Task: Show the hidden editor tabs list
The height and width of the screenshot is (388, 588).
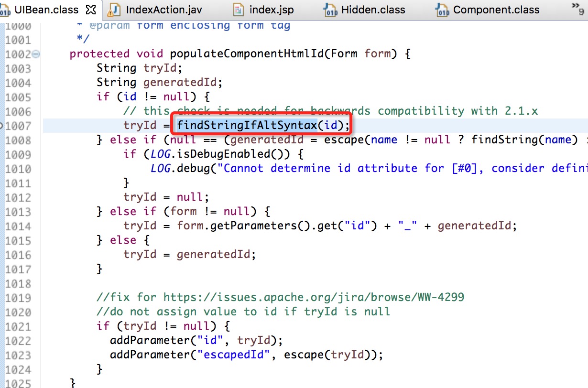Action: (577, 8)
